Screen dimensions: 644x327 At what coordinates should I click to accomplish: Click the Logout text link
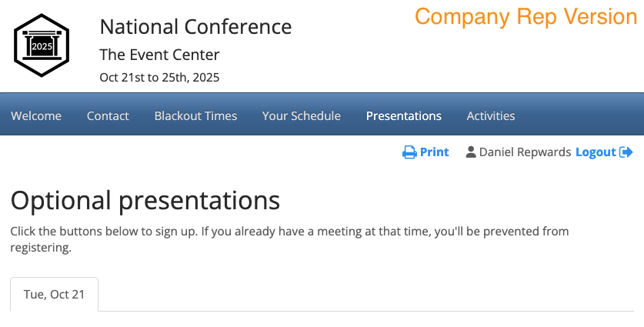pos(596,152)
